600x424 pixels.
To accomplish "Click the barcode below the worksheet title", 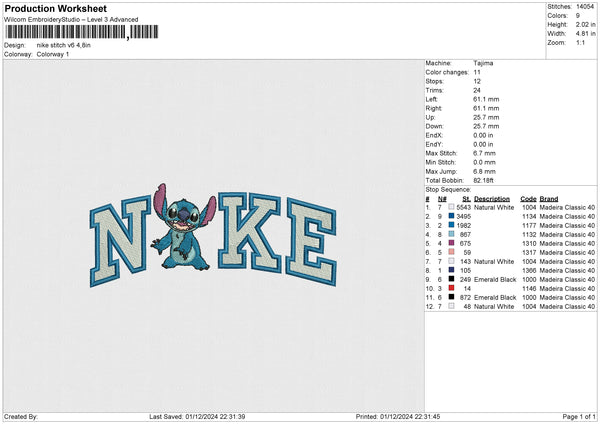I will pyautogui.click(x=81, y=32).
